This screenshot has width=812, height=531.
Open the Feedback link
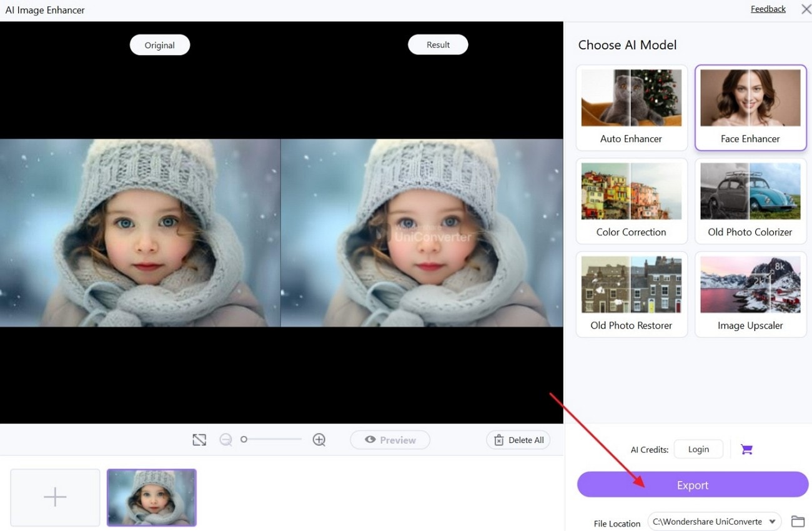(768, 9)
